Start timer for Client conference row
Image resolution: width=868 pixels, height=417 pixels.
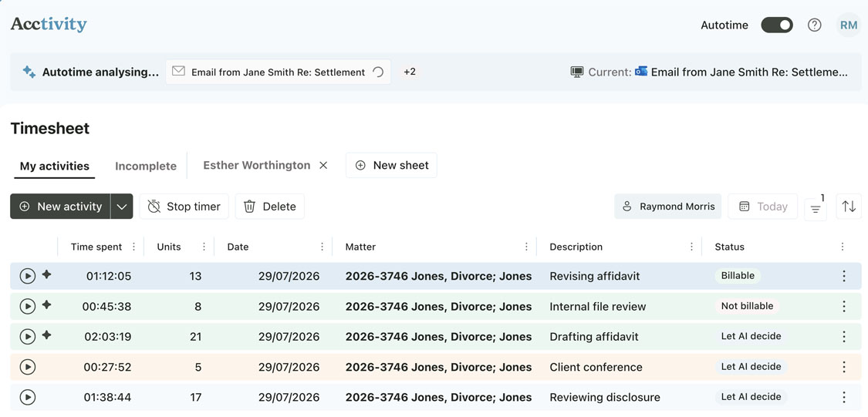(x=28, y=367)
